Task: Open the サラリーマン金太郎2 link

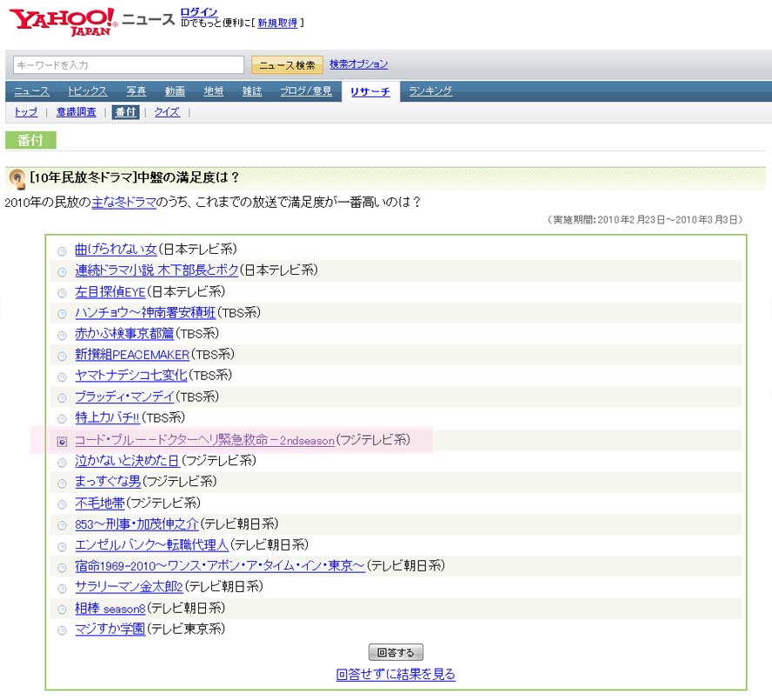Action: (x=129, y=587)
